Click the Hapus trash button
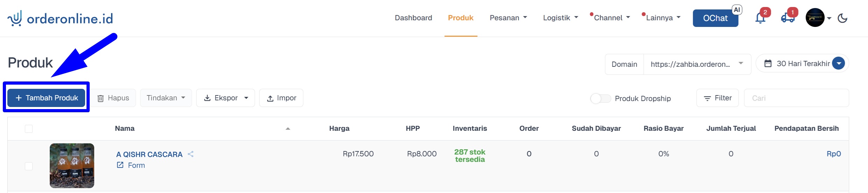This screenshot has width=868, height=193. tap(113, 98)
